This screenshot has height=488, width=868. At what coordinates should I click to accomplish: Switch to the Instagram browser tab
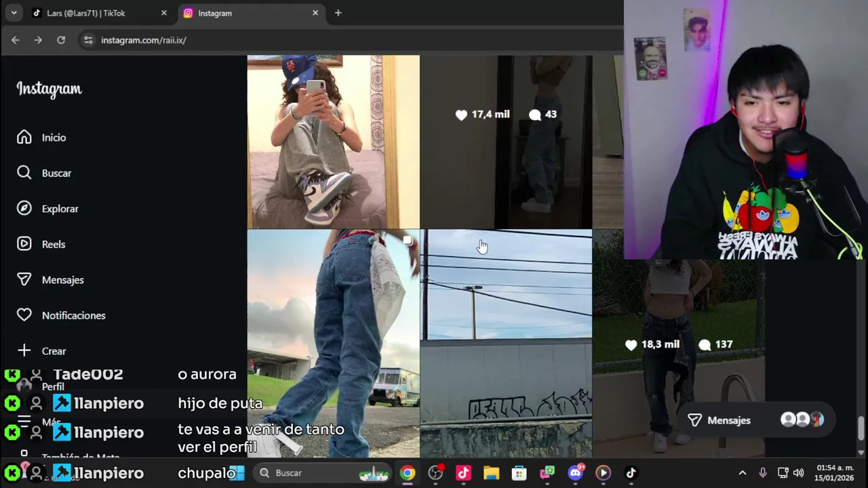[x=251, y=13]
